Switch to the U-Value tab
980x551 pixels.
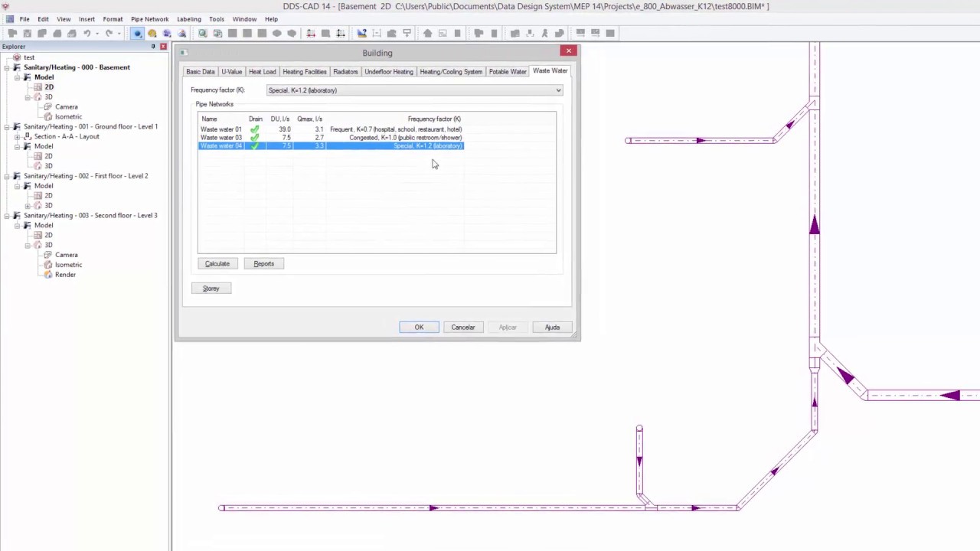pos(231,72)
